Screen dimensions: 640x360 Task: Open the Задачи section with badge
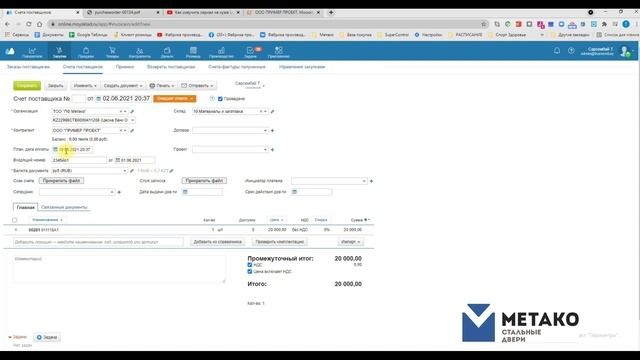tap(251, 52)
